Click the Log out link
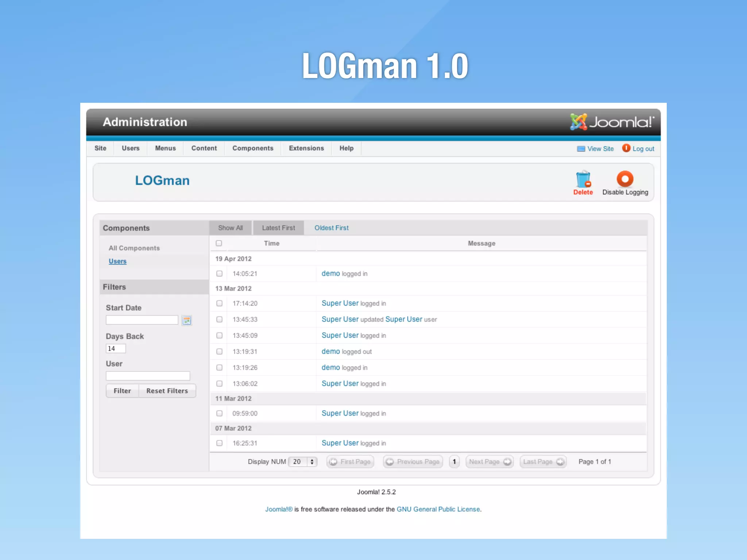This screenshot has width=747, height=560. (x=643, y=149)
